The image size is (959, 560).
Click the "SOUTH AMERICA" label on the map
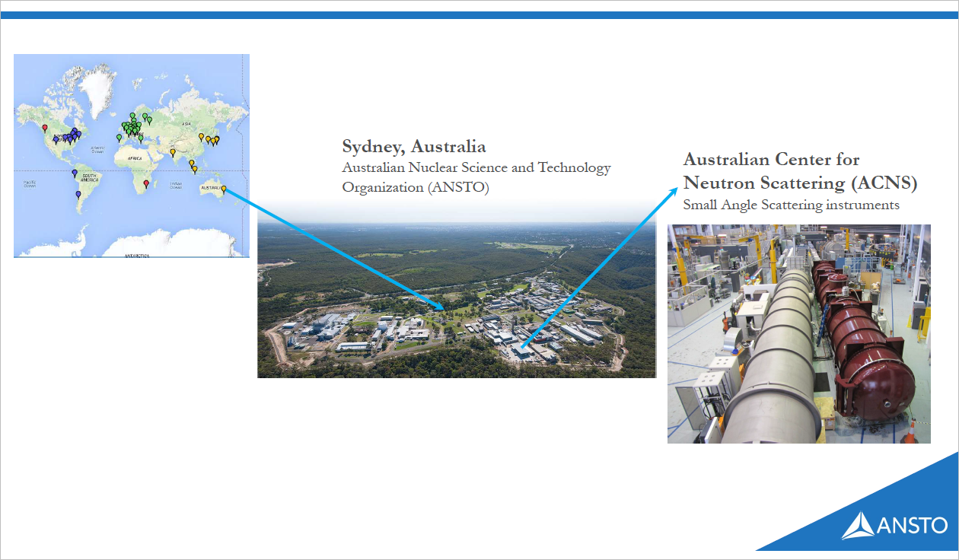(x=90, y=177)
